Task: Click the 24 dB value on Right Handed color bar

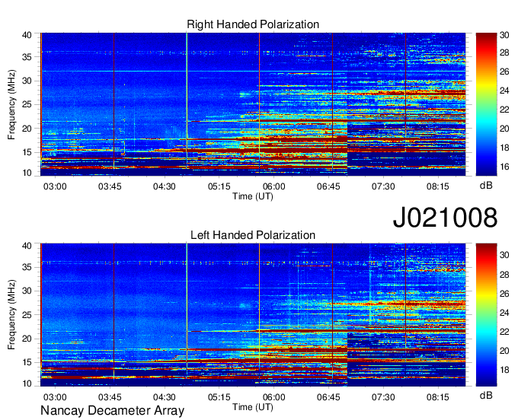Action: (504, 91)
